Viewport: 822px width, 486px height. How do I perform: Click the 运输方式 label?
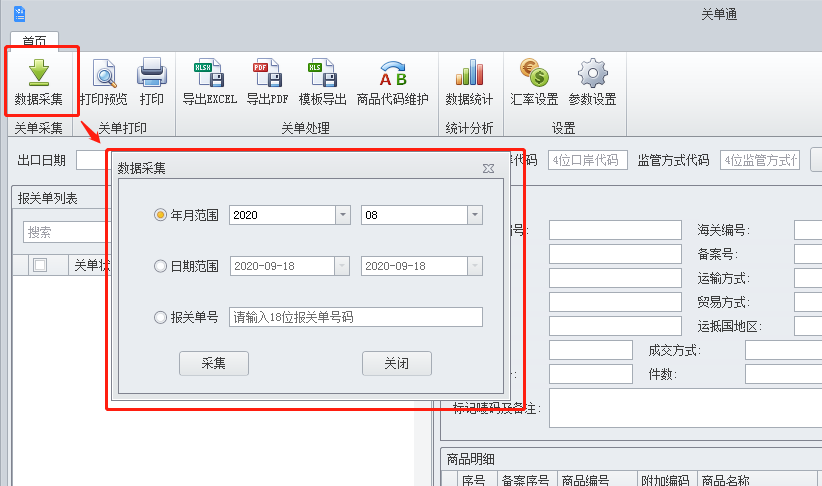point(723,278)
